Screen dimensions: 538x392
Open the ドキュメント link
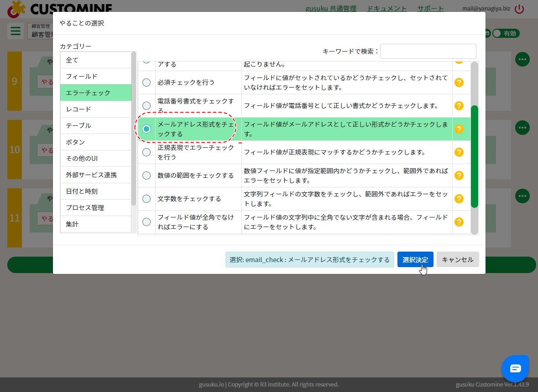point(387,8)
